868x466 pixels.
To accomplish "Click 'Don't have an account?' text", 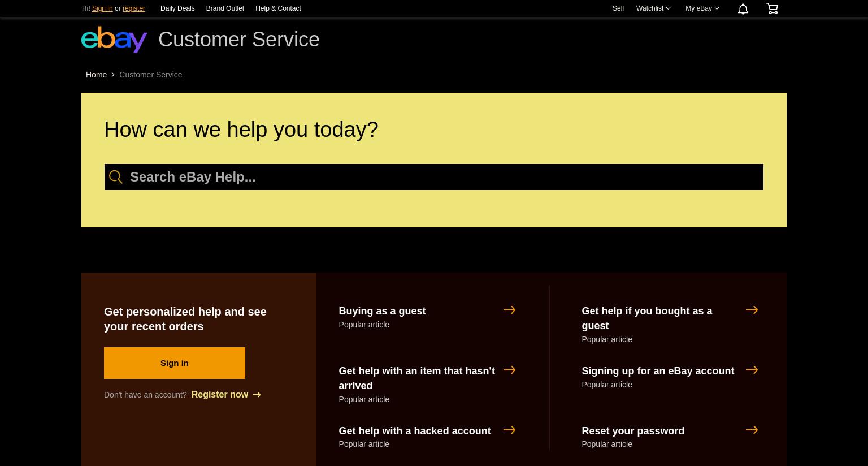I will (145, 395).
